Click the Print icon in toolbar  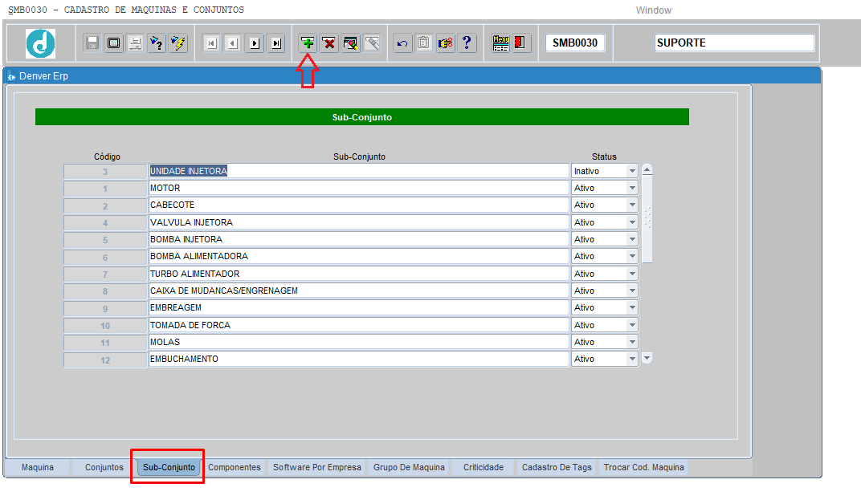click(x=135, y=43)
